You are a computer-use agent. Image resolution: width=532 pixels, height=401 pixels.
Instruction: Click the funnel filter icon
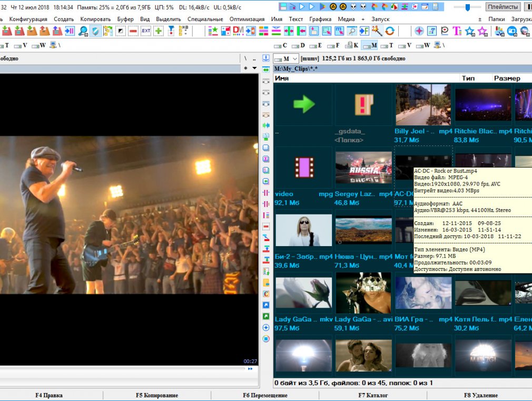171,31
